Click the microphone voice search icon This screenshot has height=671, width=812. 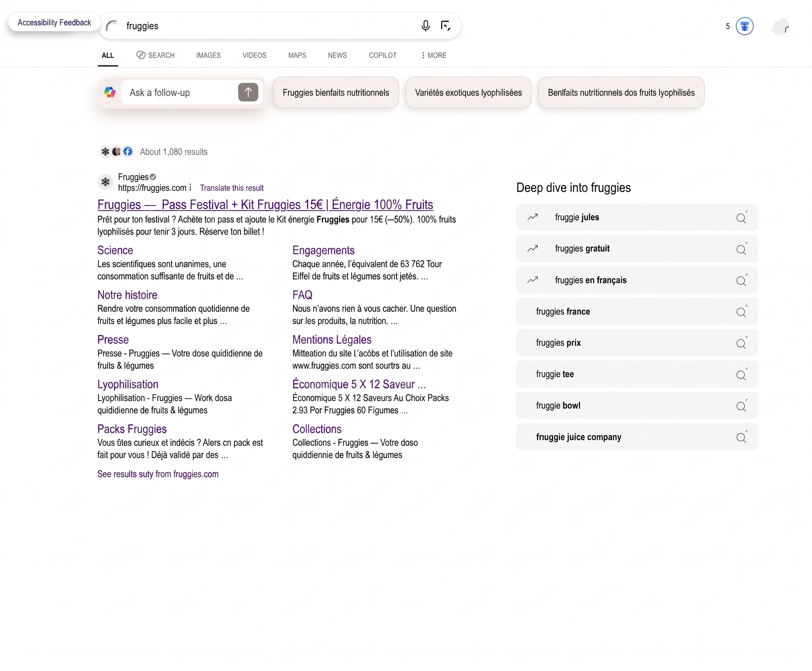click(425, 26)
